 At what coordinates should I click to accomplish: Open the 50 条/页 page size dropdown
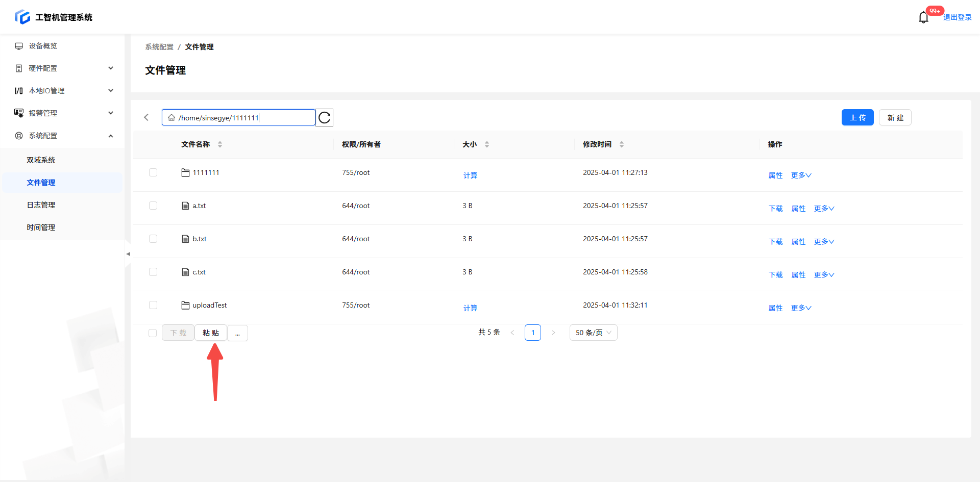click(x=593, y=333)
